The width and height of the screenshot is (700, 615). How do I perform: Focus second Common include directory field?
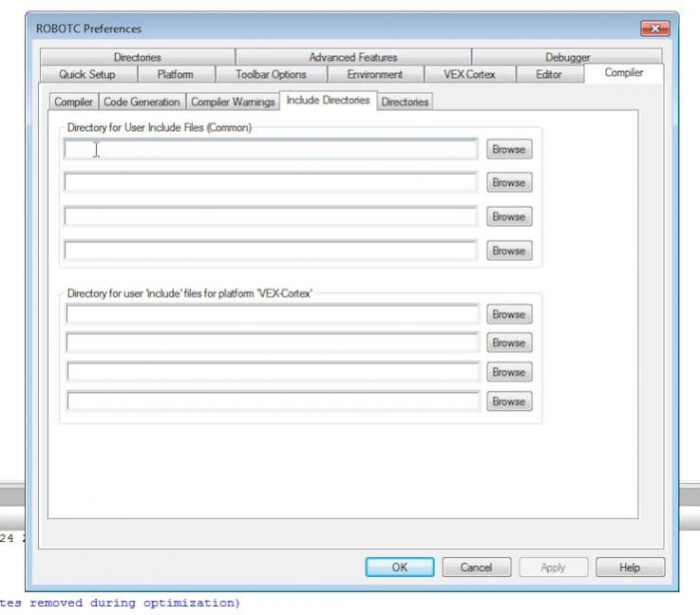[x=271, y=182]
